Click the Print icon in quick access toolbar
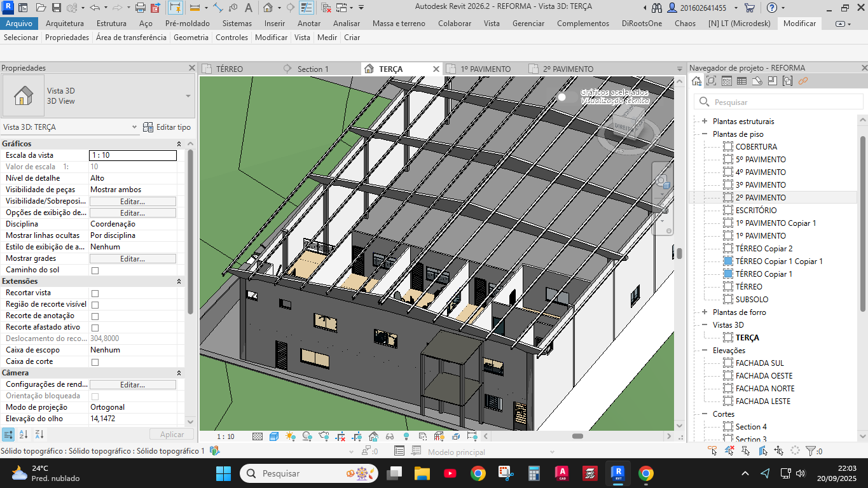The image size is (868, 488). pos(140,8)
